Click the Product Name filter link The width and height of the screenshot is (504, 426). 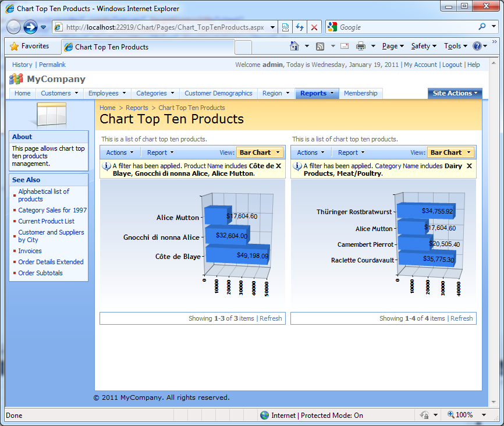click(x=203, y=166)
